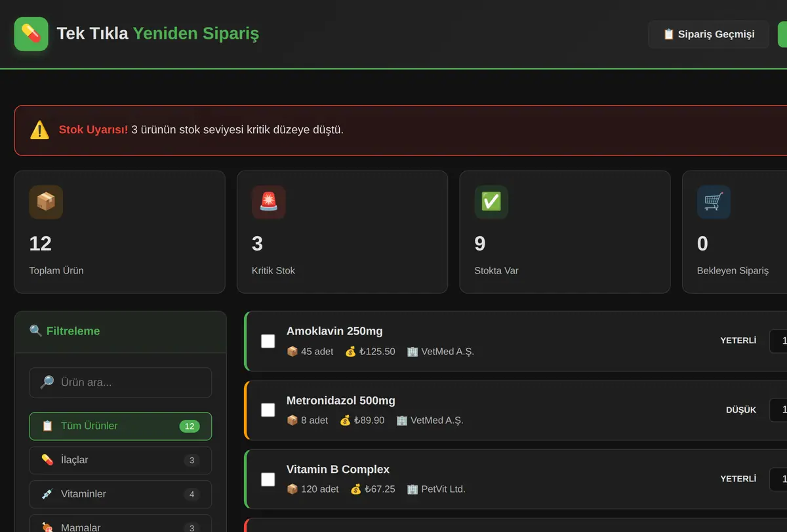
Task: Click the cart icon on Bekleyen Sipariş card
Action: (714, 202)
